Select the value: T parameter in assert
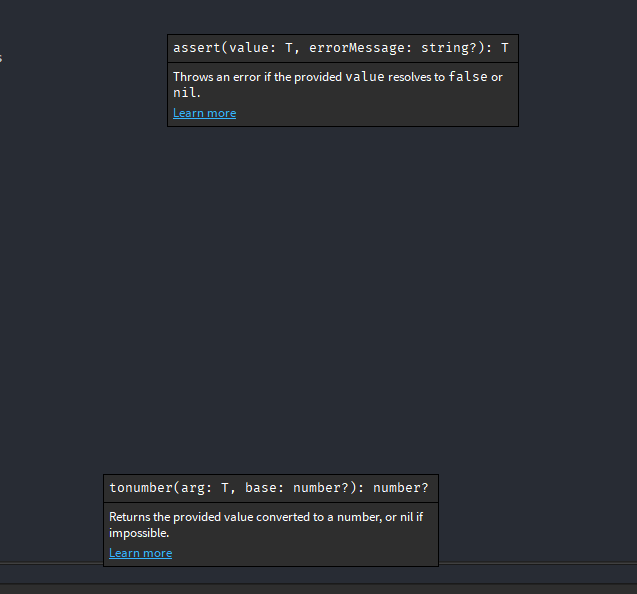Viewport: 637px width, 594px height. click(264, 48)
